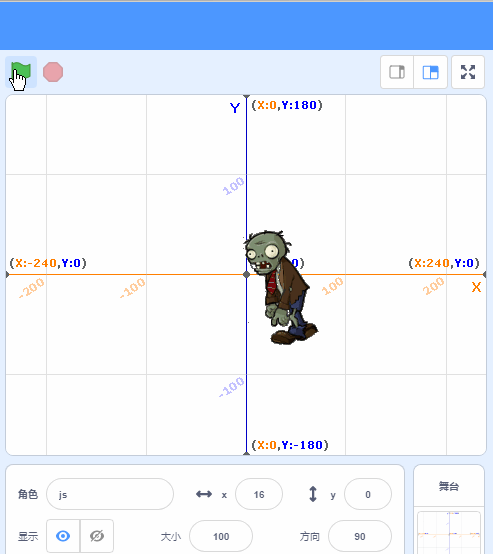Switch to large stage layout
Viewport: 493px width, 554px height.
[x=430, y=72]
